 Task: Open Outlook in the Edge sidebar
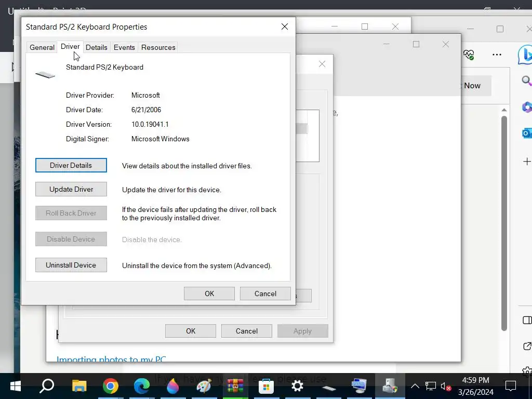coord(527,133)
